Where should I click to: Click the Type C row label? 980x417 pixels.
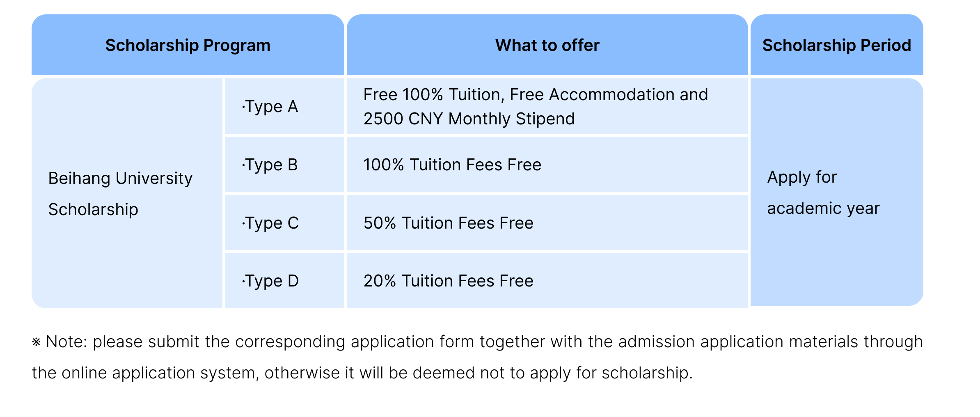[x=270, y=223]
